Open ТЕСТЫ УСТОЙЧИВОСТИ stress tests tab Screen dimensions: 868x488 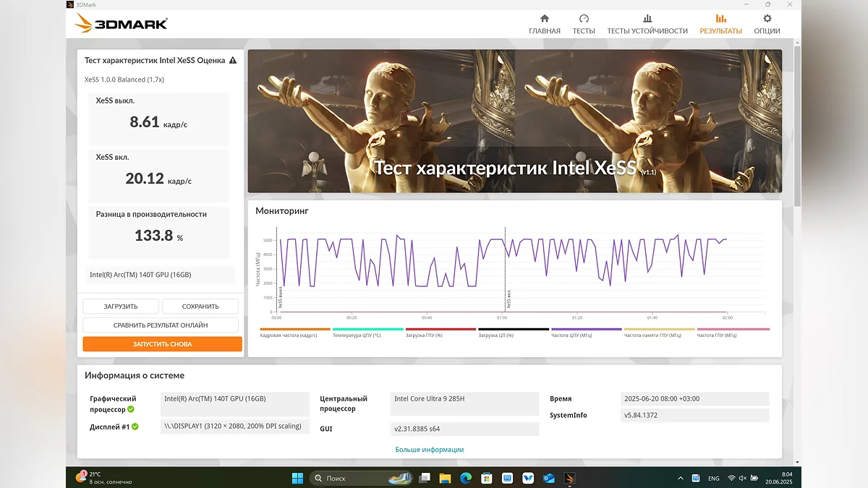click(x=647, y=24)
